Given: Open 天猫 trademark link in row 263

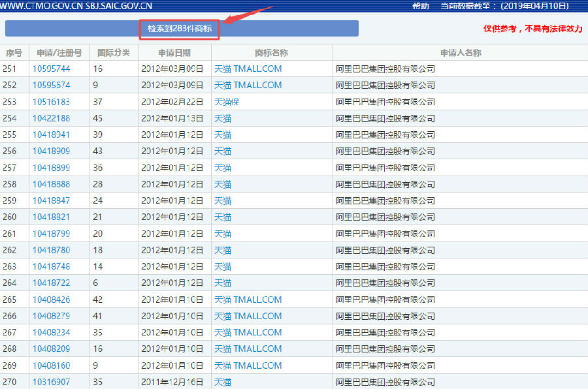Looking at the screenshot, I should point(223,267).
